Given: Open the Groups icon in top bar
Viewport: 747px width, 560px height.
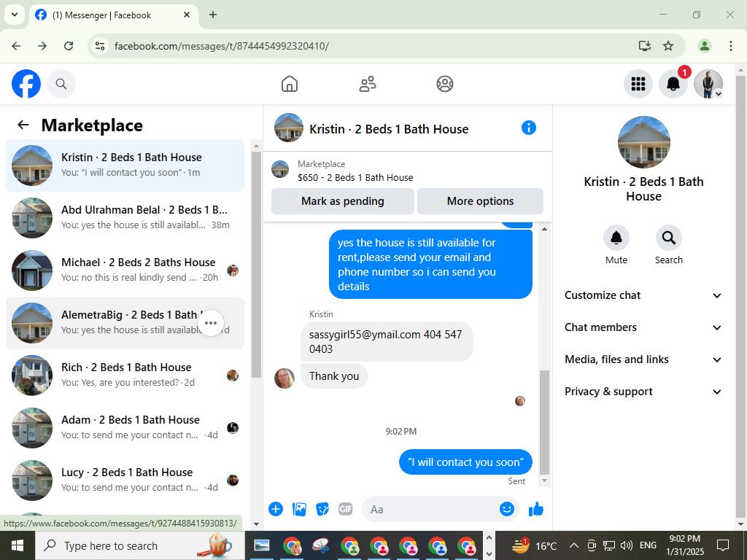Looking at the screenshot, I should click(445, 84).
